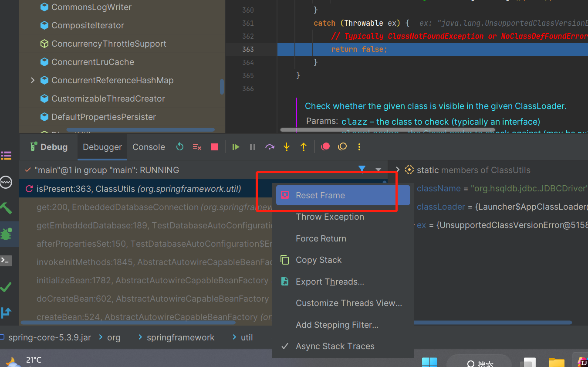This screenshot has width=588, height=367.
Task: Toggle the blue frames filter icon
Action: pyautogui.click(x=362, y=170)
